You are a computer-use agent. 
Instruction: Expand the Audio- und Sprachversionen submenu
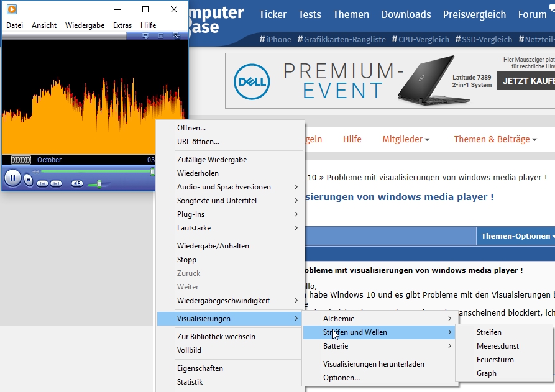tap(231, 187)
